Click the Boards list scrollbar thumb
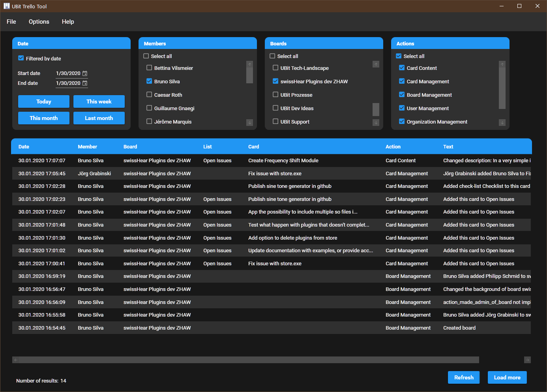 pyautogui.click(x=376, y=109)
